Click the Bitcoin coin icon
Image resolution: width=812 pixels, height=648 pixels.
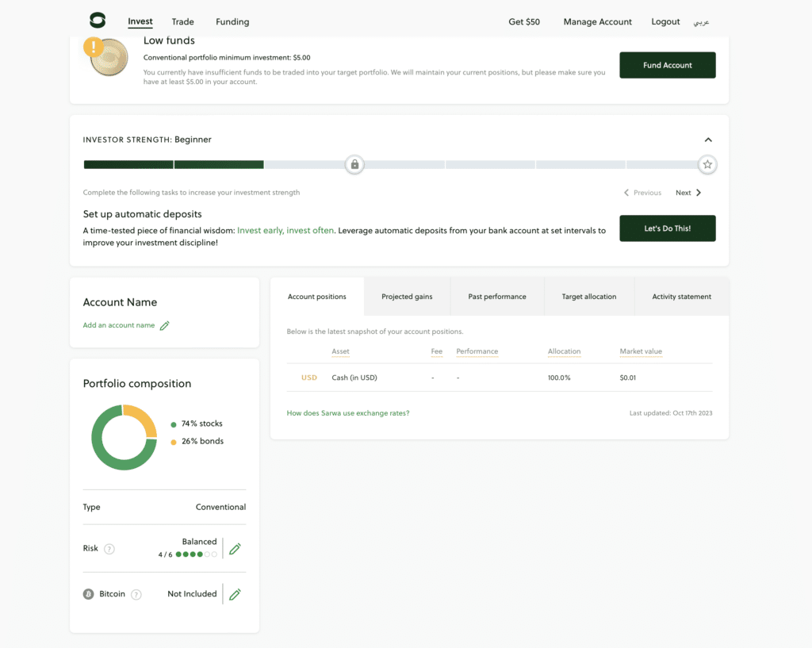click(89, 594)
